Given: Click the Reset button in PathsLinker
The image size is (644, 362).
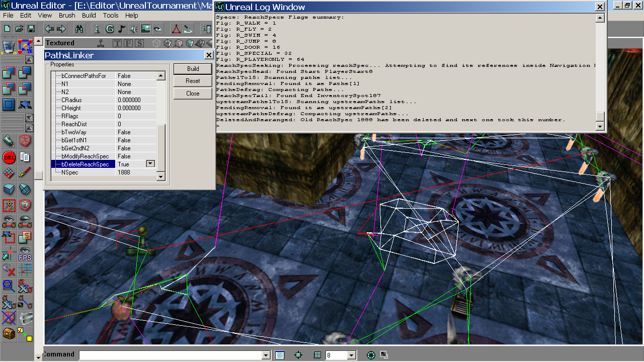Looking at the screenshot, I should coord(193,81).
